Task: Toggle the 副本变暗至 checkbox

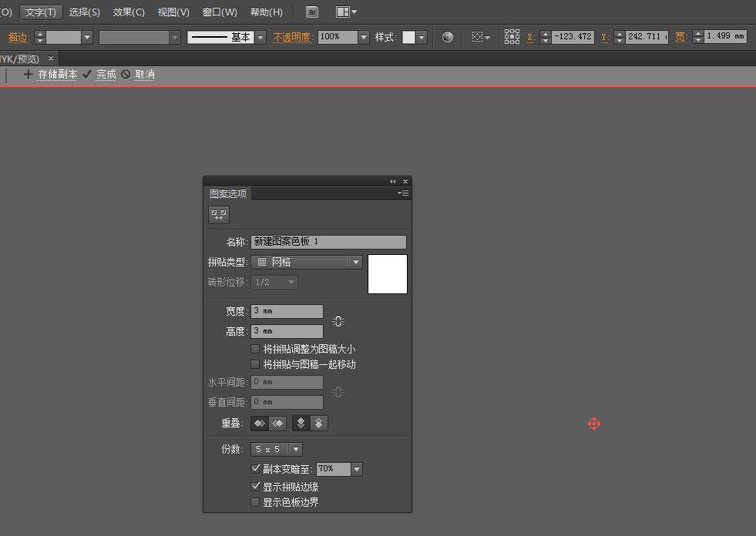Action: click(x=256, y=468)
